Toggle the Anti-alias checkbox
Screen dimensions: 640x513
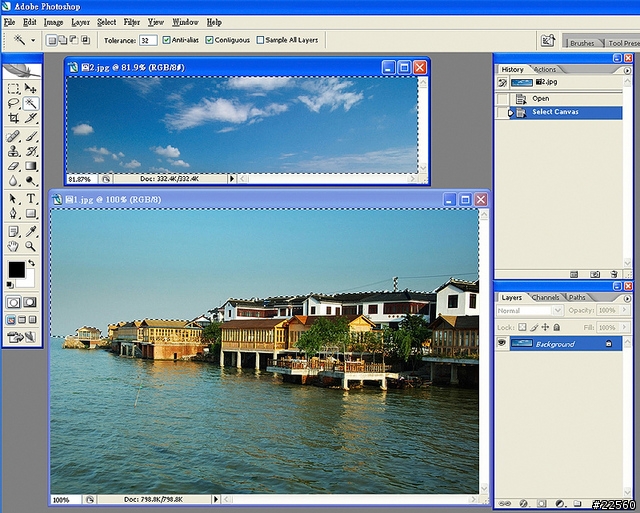point(166,40)
